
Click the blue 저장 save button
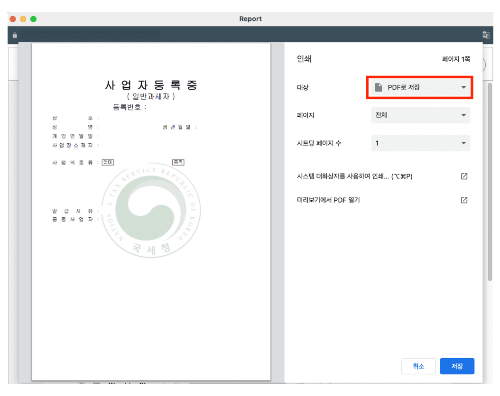[x=457, y=366]
